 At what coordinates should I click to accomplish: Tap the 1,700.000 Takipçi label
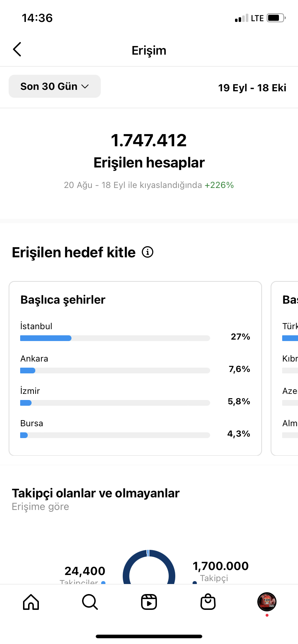(x=221, y=572)
